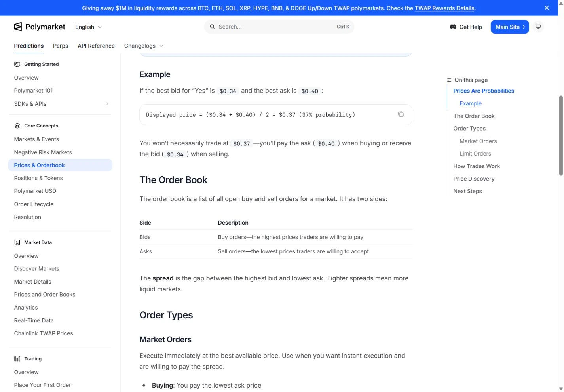This screenshot has height=392, width=564.
Task: Open Place Your First Order page
Action: pos(42,385)
